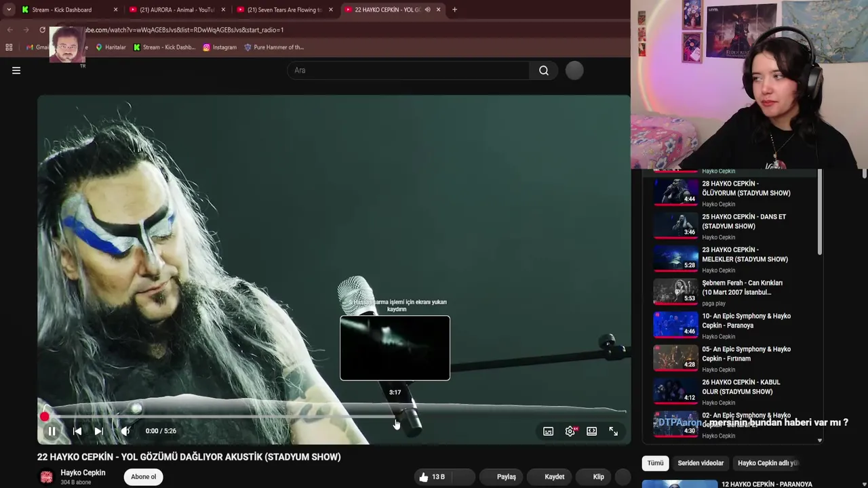The image size is (868, 488).
Task: Click the browser address bar URL
Action: (184, 30)
